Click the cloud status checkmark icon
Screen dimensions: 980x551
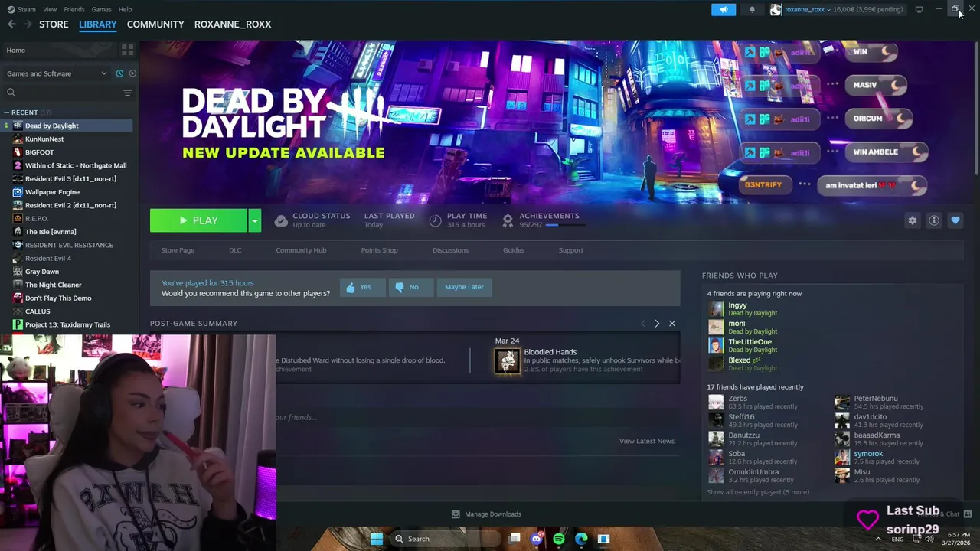[x=281, y=220]
